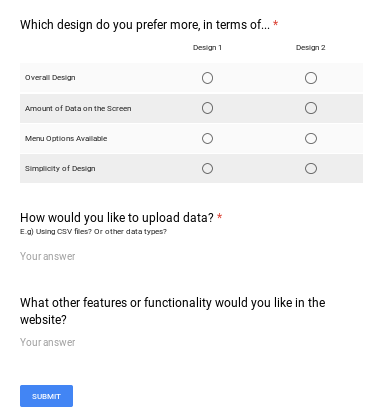The height and width of the screenshot is (420, 381).
Task: Pick Design 2 for Menu Options Available
Action: coord(311,138)
